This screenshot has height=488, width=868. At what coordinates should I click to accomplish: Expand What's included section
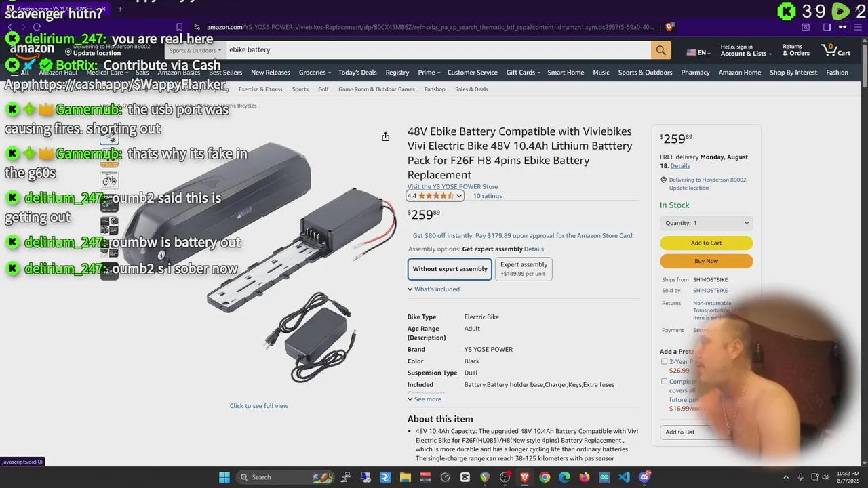click(x=433, y=289)
